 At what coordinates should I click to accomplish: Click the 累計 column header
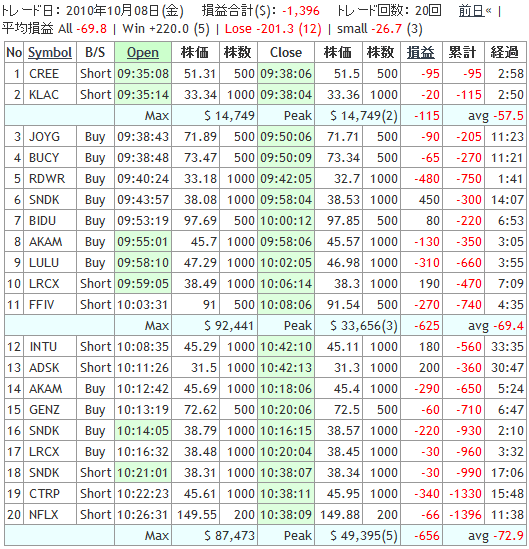[x=462, y=53]
